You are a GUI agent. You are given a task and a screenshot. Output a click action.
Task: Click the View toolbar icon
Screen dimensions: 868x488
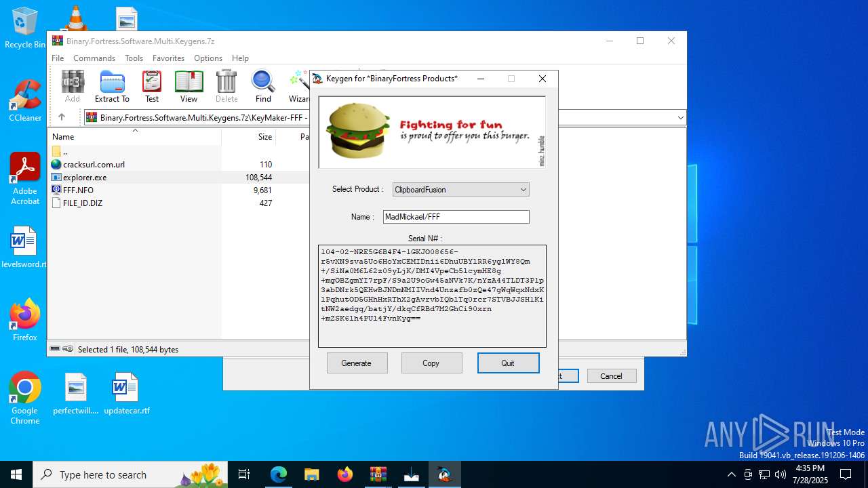(x=189, y=86)
